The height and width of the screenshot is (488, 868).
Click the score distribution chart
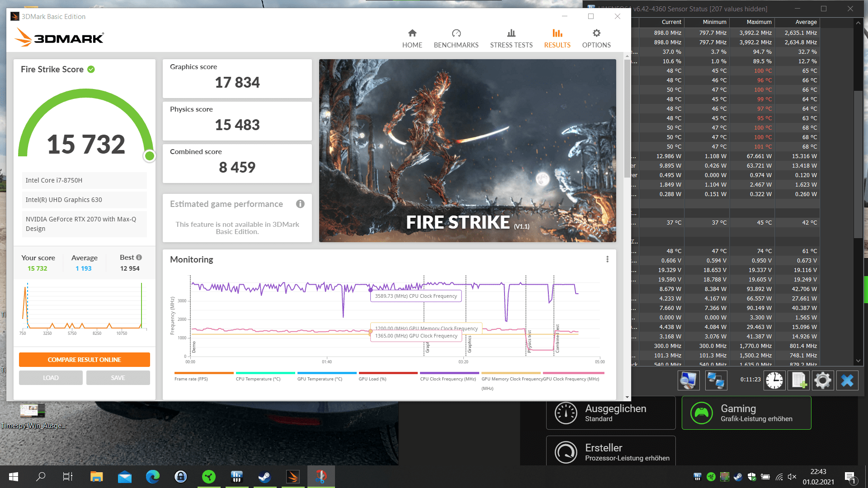[x=84, y=309]
